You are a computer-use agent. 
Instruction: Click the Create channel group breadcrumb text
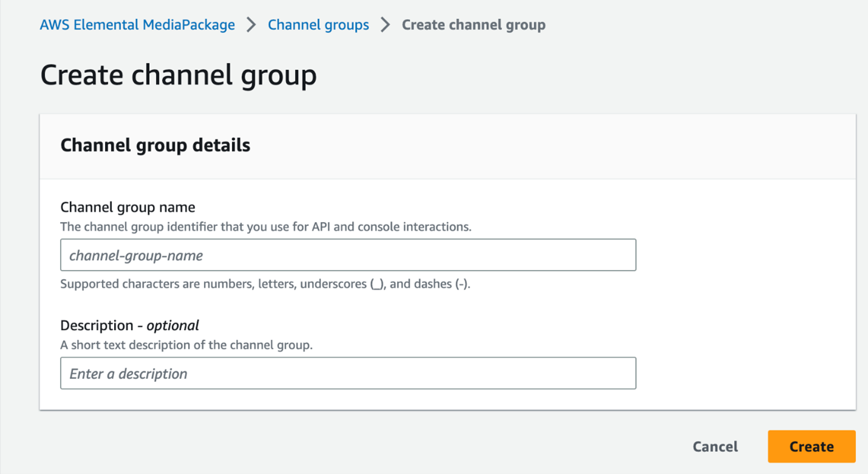473,25
